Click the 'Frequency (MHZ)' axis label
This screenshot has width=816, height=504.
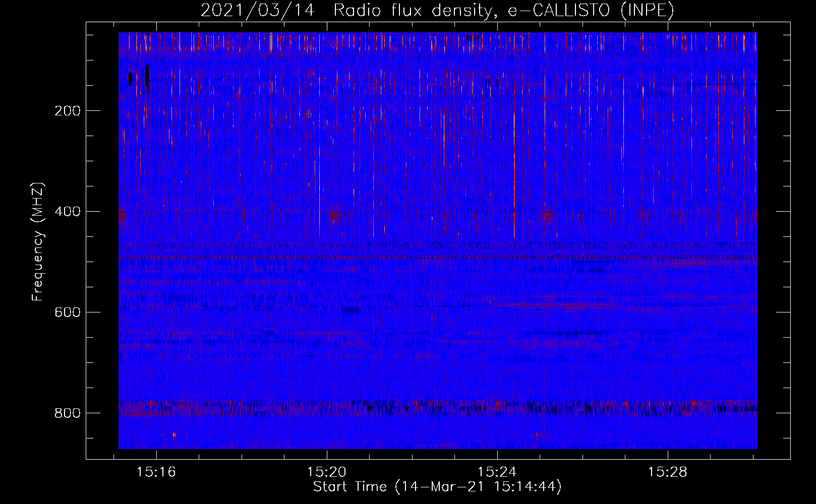tap(37, 242)
